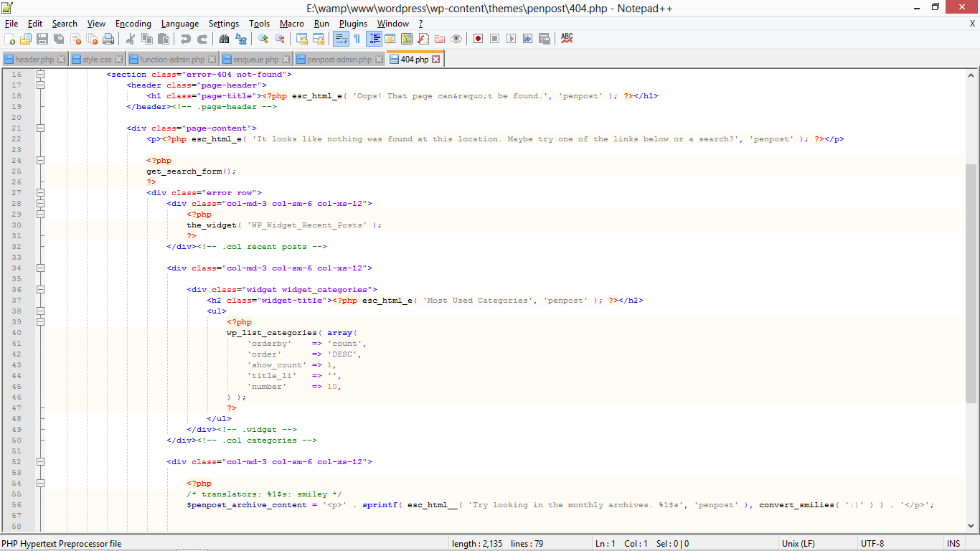
Task: Click line number 30 in the margin
Action: (x=17, y=225)
